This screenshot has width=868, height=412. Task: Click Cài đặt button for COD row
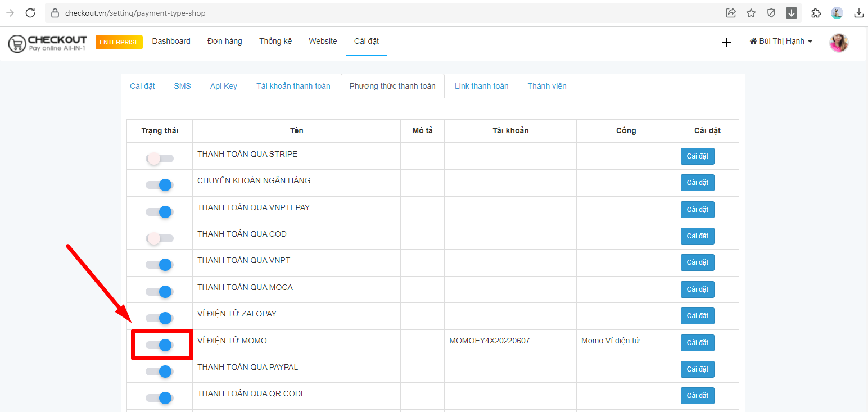698,236
